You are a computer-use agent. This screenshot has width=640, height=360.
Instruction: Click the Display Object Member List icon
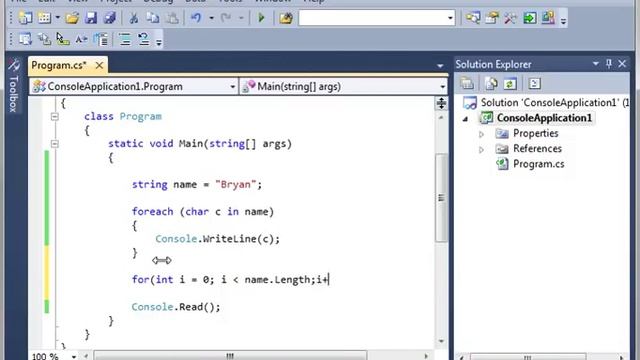pos(25,39)
